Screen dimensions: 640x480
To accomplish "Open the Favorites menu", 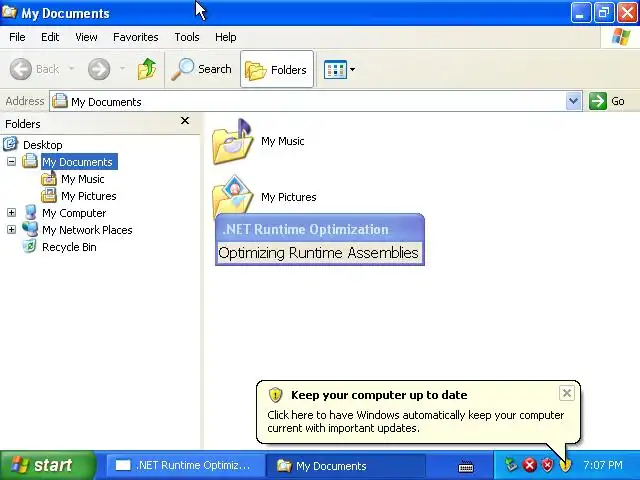I will point(136,37).
